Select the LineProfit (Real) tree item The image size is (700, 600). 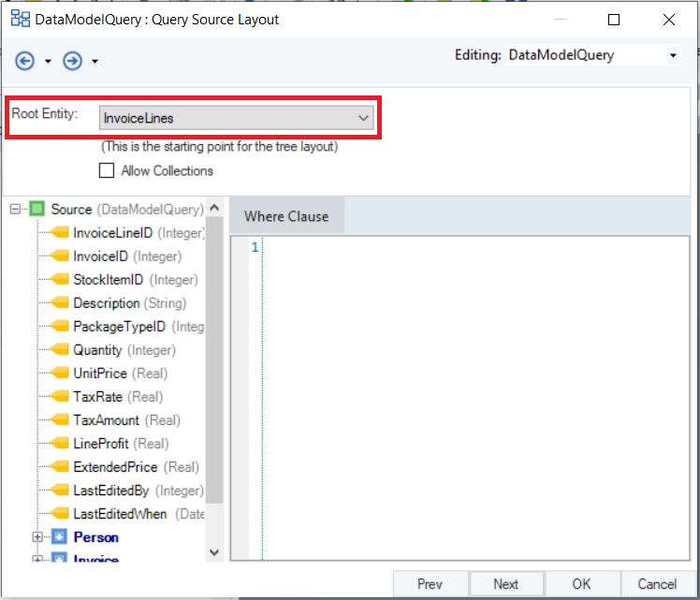coord(121,444)
